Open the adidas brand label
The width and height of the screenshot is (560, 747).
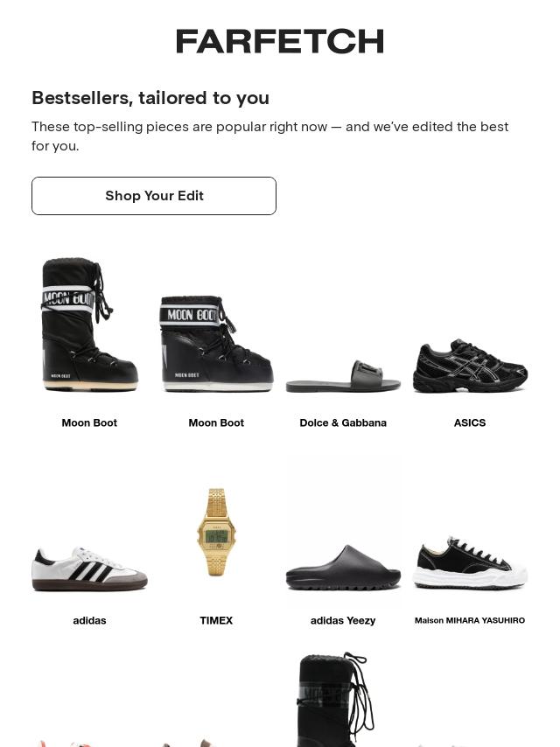click(x=89, y=620)
